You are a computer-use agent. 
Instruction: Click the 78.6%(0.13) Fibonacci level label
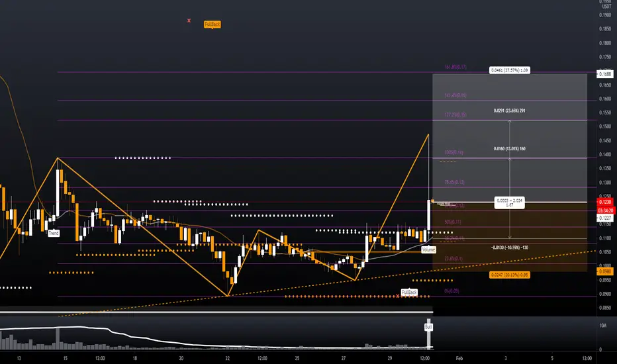(x=455, y=182)
